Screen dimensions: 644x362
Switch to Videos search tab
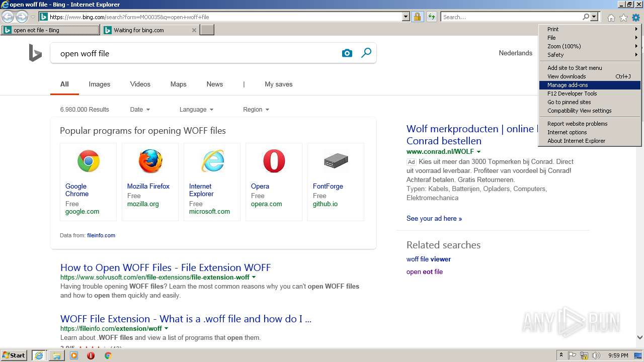coord(140,84)
